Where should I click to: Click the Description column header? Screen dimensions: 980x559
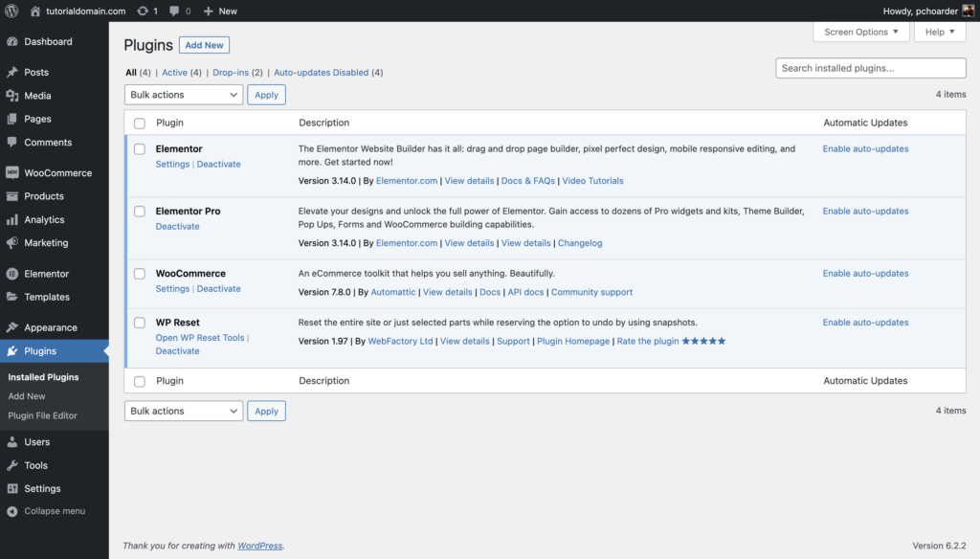[x=323, y=123]
